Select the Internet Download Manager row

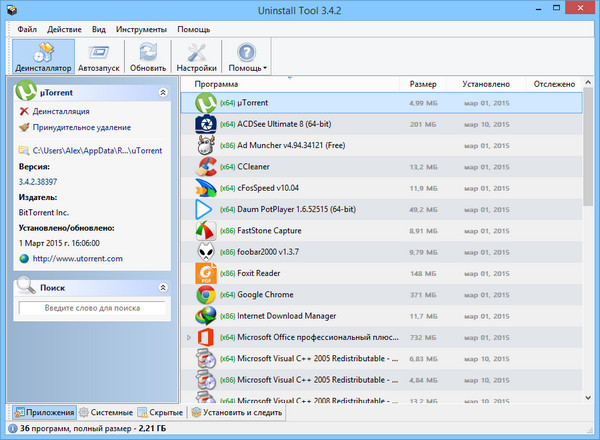[x=382, y=316]
